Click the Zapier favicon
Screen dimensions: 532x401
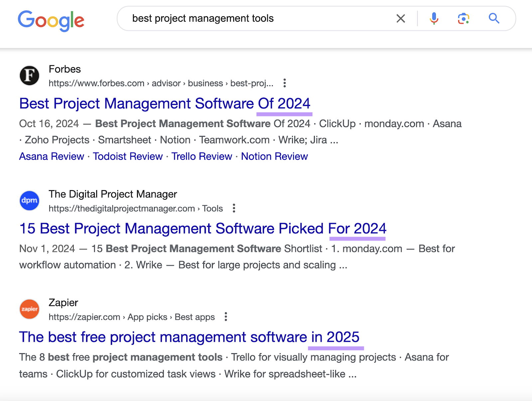pos(30,309)
